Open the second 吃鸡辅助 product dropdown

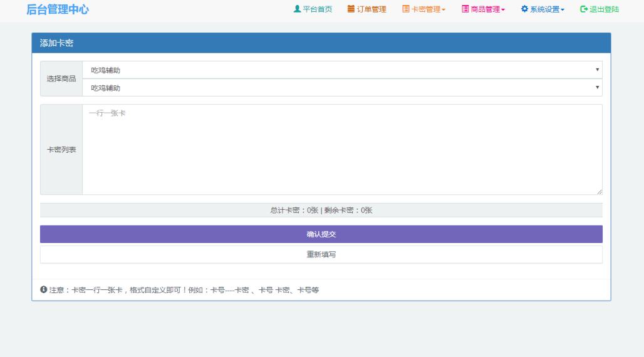coord(342,88)
